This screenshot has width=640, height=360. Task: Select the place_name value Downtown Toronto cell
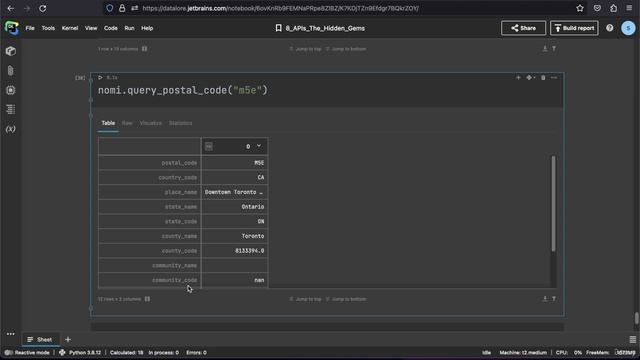[x=234, y=192]
